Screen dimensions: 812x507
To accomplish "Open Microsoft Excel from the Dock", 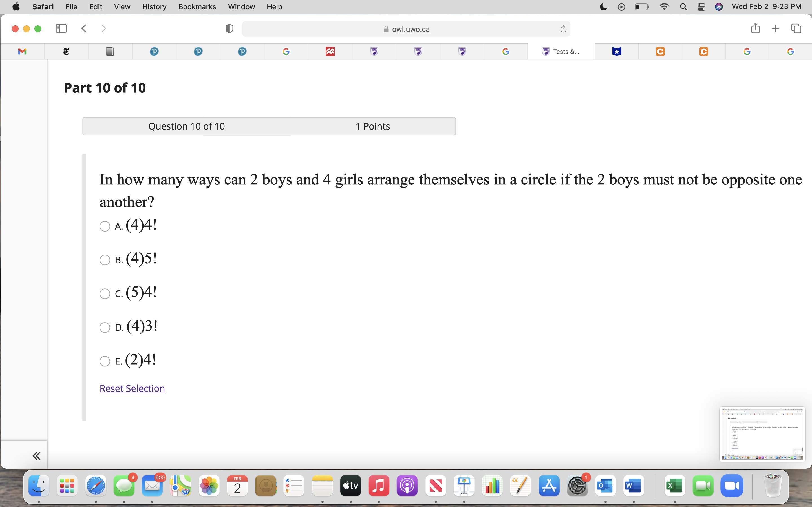I will click(675, 485).
